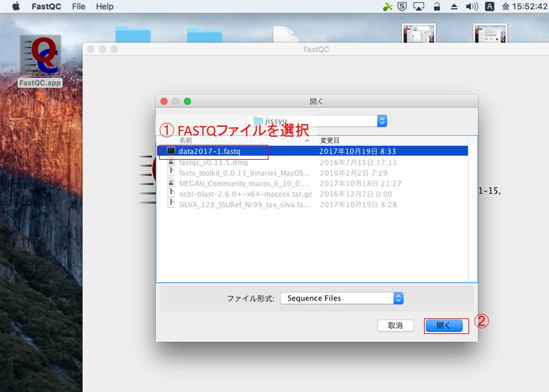Open the Help menu
The width and height of the screenshot is (549, 392).
coord(105,6)
